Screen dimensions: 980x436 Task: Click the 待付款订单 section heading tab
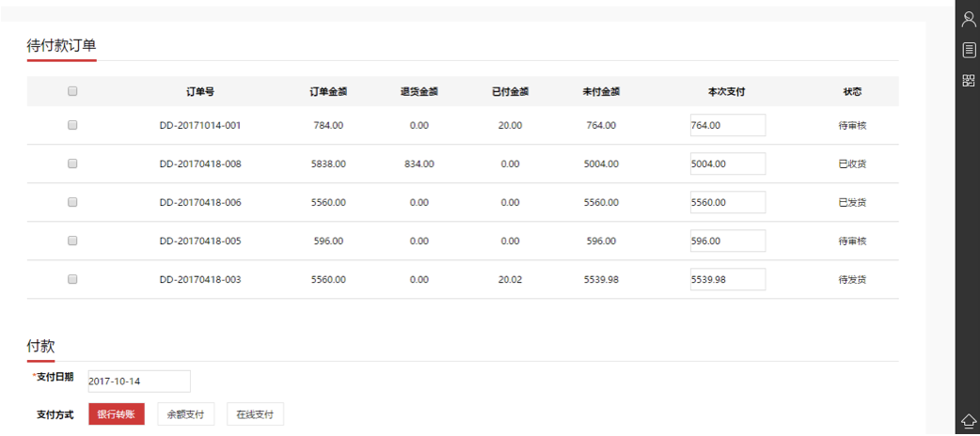[61, 46]
